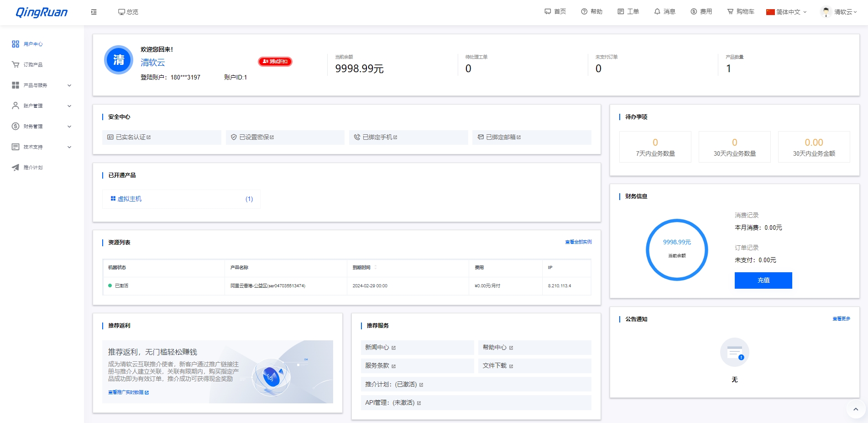
Task: Expand the 产品与服务 sidebar menu
Action: (42, 85)
